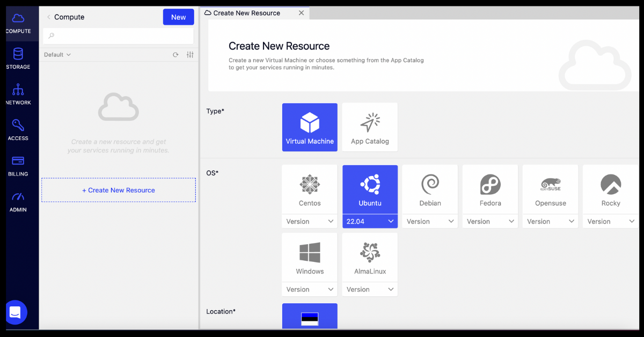Go to Network section in sidebar
The height and width of the screenshot is (337, 644).
tap(18, 94)
